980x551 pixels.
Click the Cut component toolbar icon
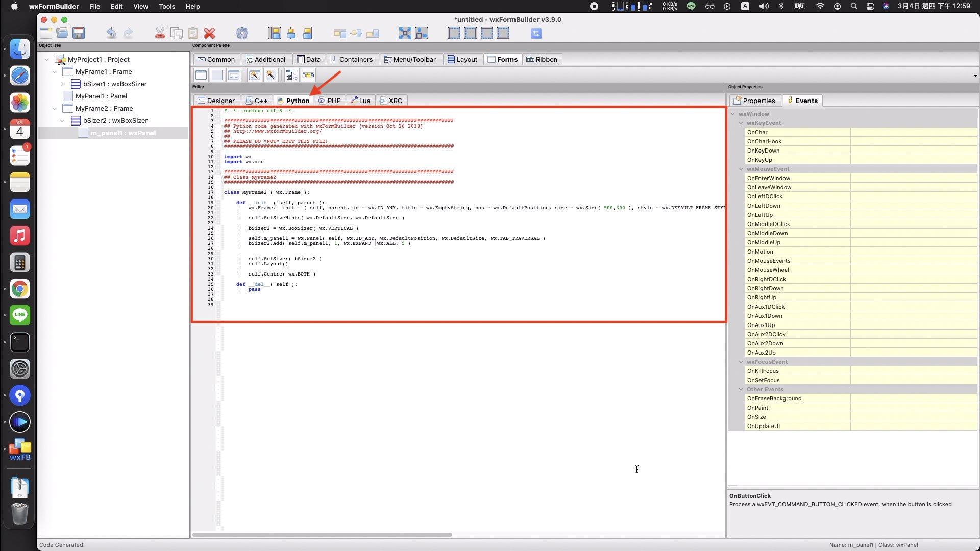tap(159, 33)
